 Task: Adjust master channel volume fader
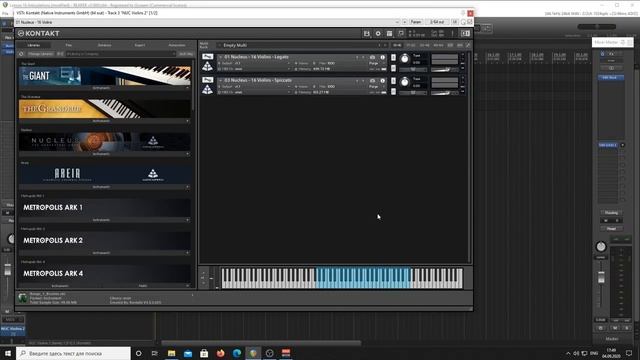click(601, 278)
